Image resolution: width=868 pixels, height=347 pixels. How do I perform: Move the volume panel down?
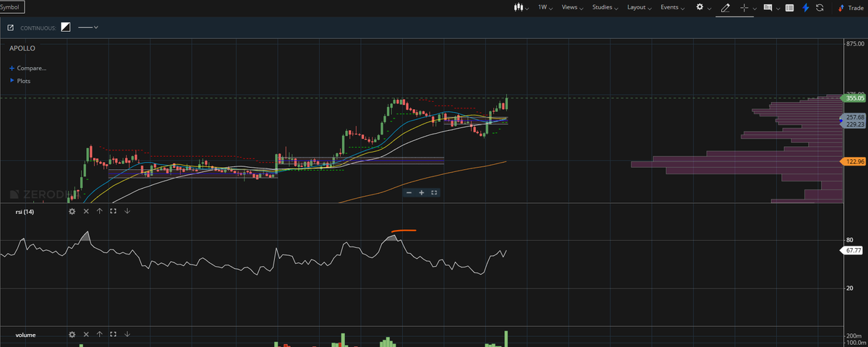coord(127,335)
